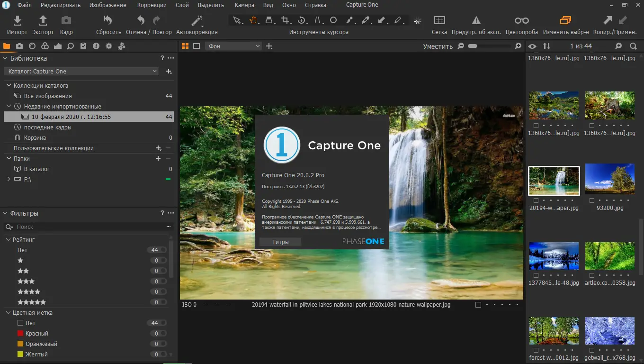This screenshot has height=364, width=644.
Task: Click the Титры button in About dialog
Action: (x=280, y=242)
